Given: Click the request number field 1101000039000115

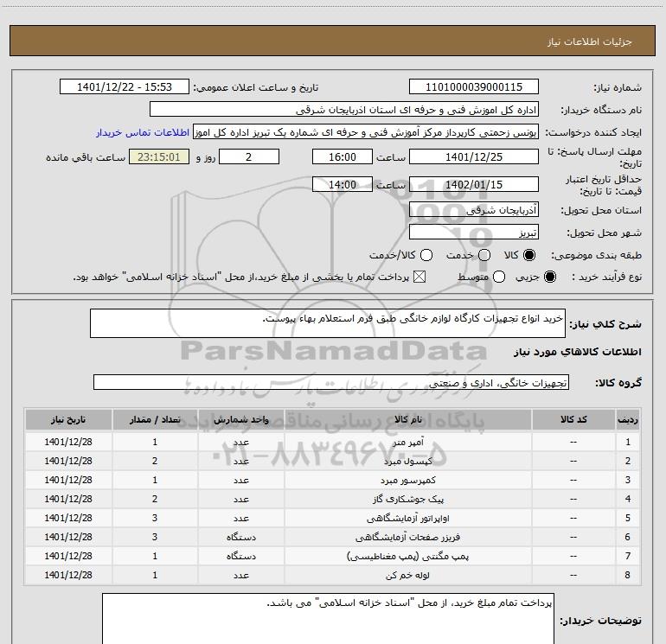Looking at the screenshot, I should [x=474, y=87].
